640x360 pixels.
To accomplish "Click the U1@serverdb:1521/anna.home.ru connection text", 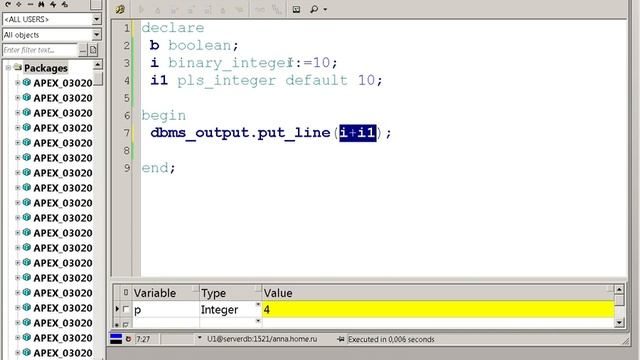I will click(262, 339).
